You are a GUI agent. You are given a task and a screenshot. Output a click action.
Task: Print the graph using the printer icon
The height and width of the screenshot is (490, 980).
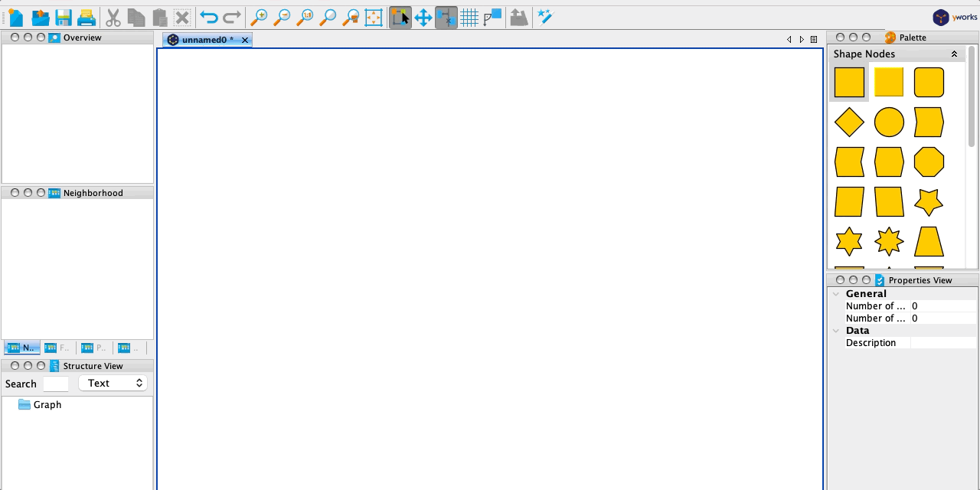pos(87,17)
